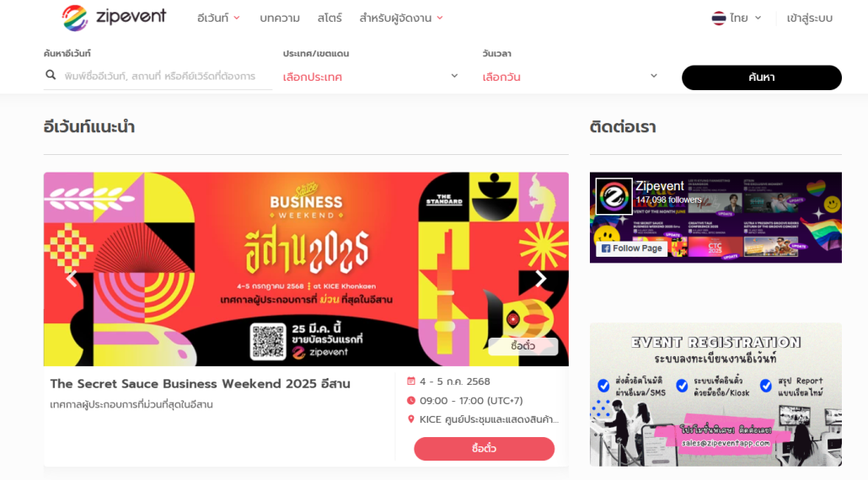Expand the อีเว้นท์ menu dropdown
Screen dimensions: 868x480
click(x=218, y=19)
